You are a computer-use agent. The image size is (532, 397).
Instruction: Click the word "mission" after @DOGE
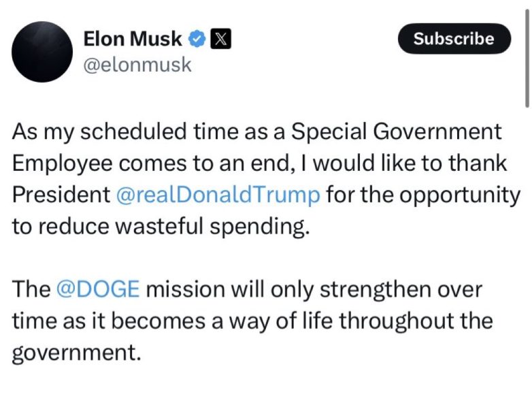coord(185,289)
